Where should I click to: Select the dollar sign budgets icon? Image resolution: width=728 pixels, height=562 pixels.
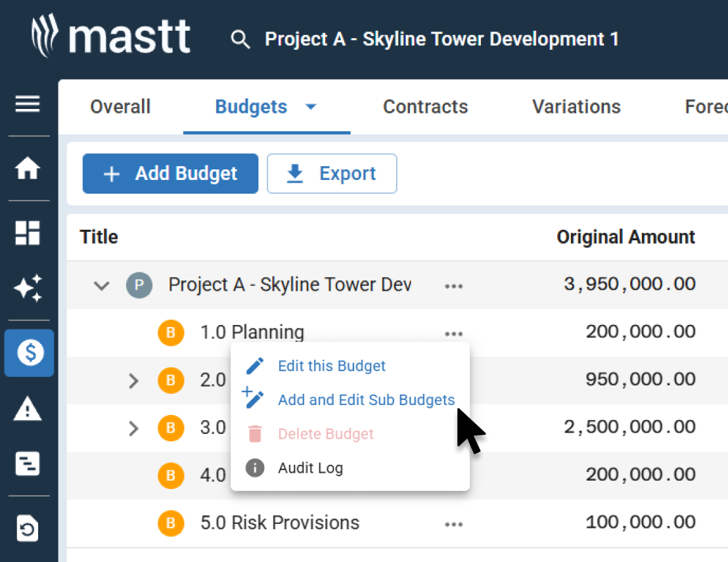(29, 353)
